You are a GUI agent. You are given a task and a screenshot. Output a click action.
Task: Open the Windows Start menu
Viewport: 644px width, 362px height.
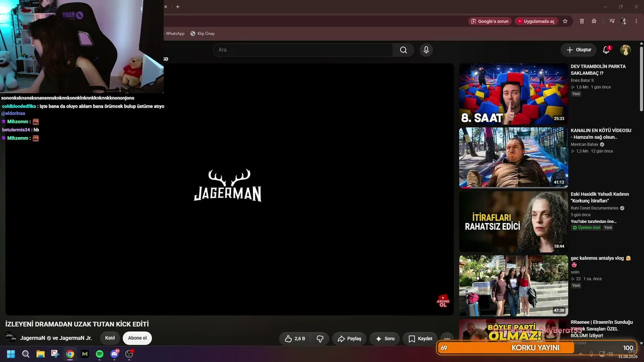pos(11,354)
